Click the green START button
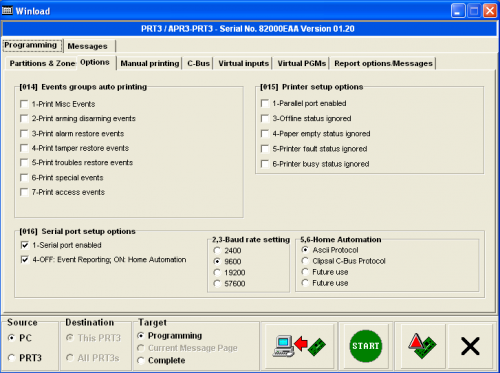Image resolution: width=500 pixels, height=373 pixels. (x=365, y=346)
